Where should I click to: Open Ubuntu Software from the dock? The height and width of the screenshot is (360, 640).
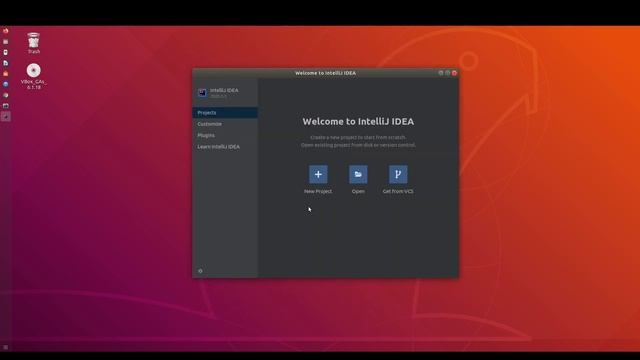6,73
